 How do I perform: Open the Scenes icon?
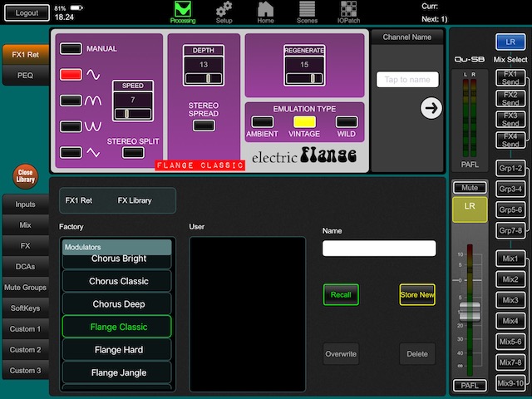[307, 12]
